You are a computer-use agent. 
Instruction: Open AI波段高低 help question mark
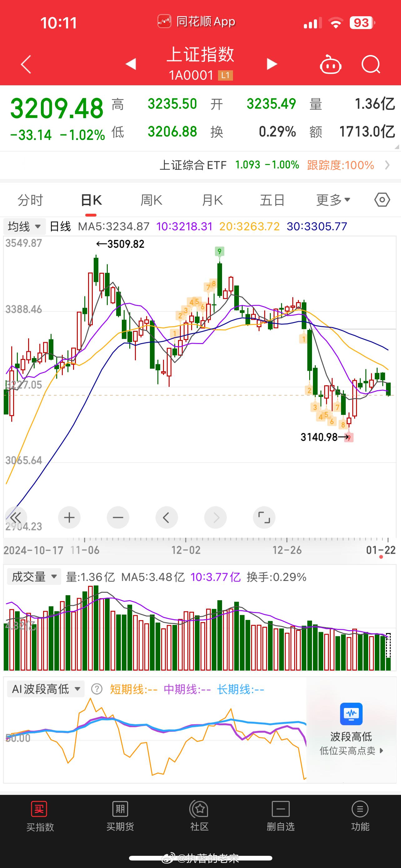click(x=97, y=689)
